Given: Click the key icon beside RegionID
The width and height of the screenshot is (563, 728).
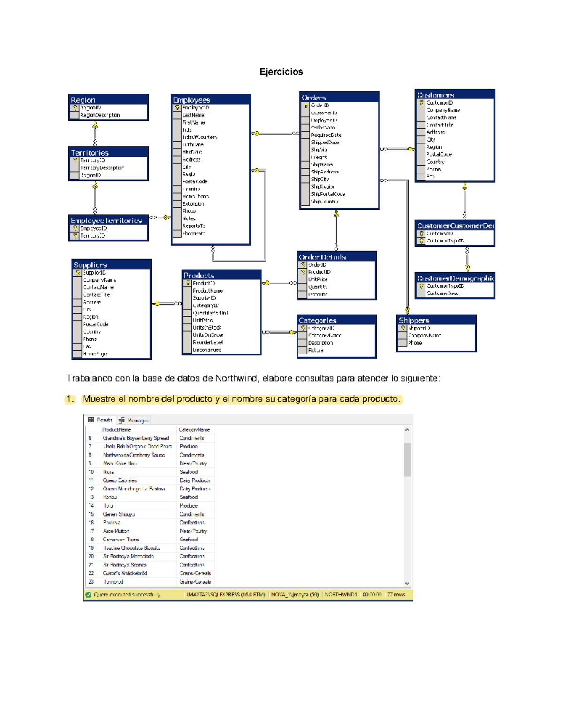Looking at the screenshot, I should click(x=75, y=108).
